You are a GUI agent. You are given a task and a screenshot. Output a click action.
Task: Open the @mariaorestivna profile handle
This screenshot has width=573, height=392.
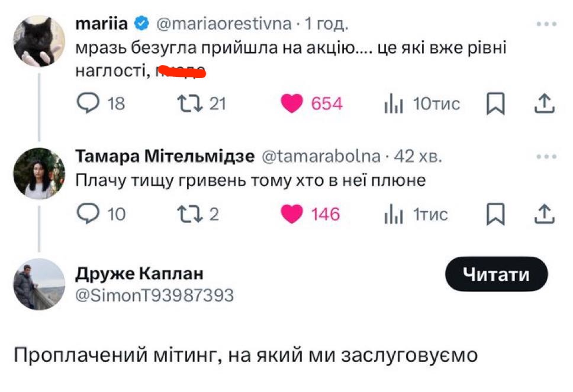coord(224,24)
